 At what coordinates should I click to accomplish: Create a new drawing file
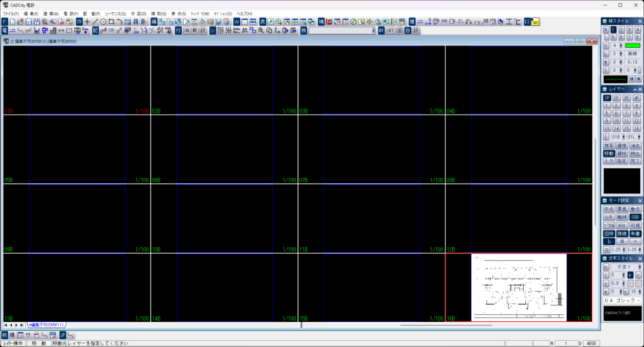13,22
